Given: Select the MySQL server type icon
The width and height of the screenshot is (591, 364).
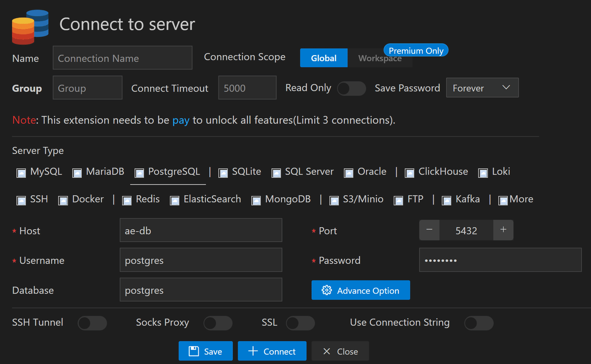Looking at the screenshot, I should 21,172.
